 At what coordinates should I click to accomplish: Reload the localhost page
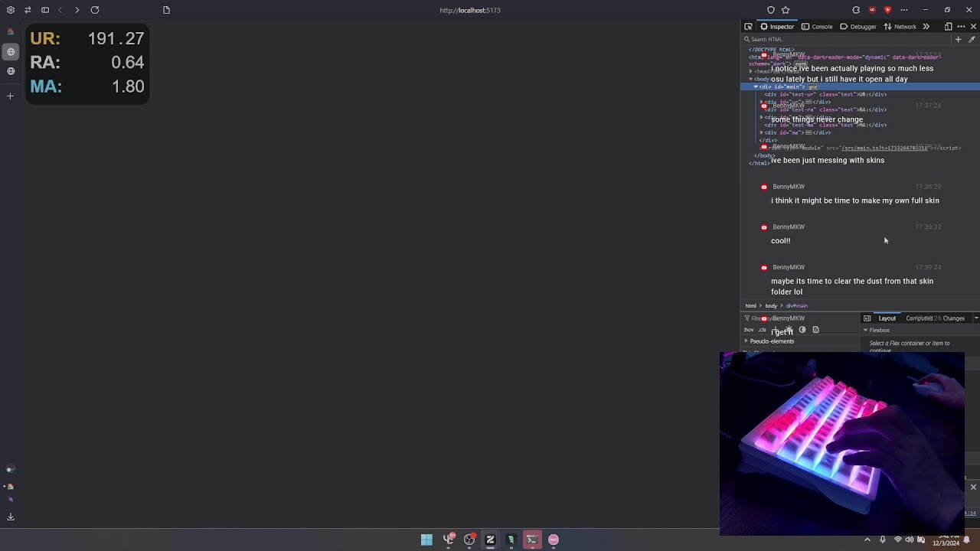pos(95,10)
